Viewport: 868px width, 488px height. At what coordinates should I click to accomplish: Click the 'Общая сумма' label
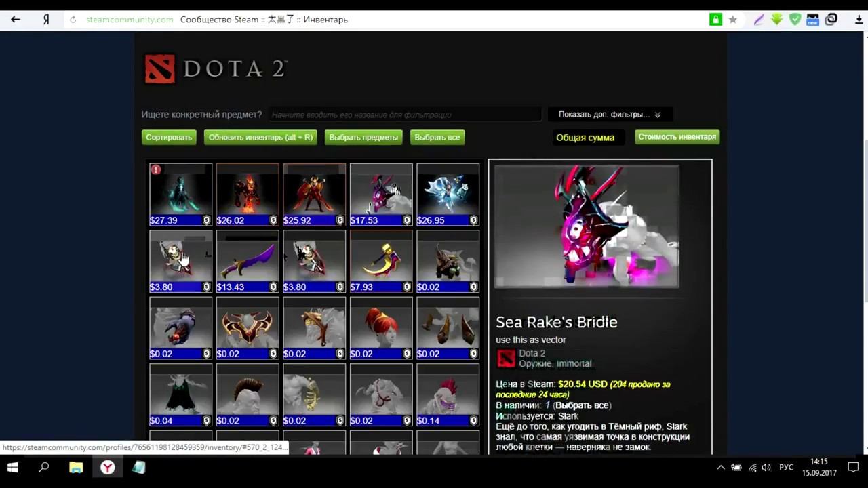coord(585,138)
